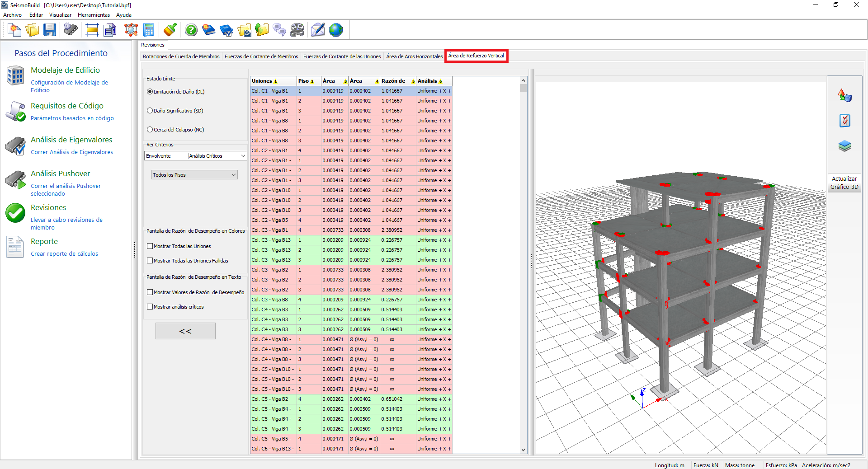Click the << collapse panel button

click(185, 331)
